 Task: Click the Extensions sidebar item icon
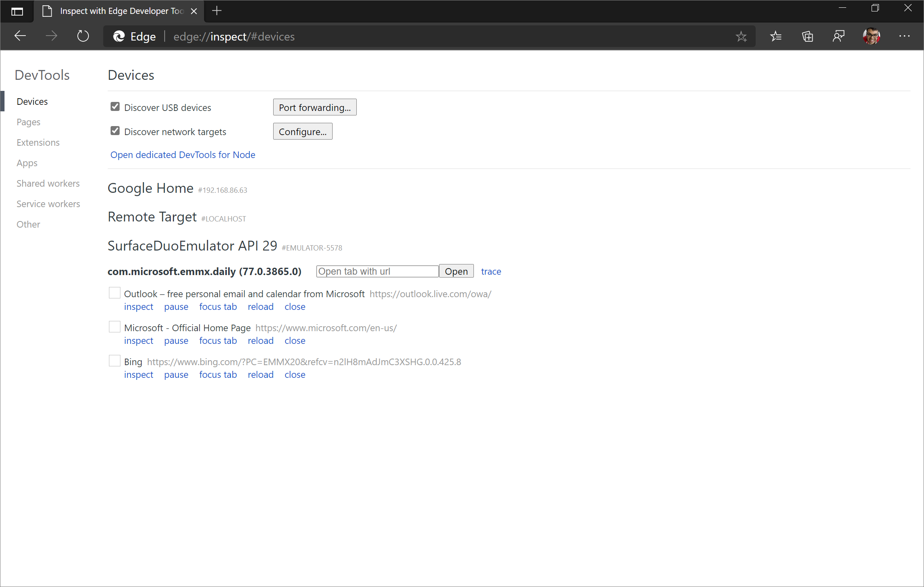(38, 142)
